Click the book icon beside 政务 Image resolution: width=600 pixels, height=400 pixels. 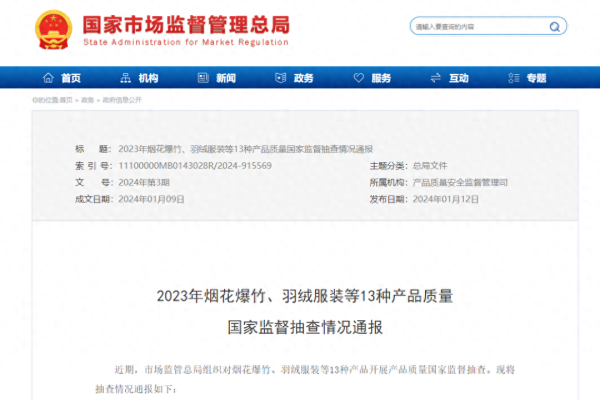[x=280, y=78]
